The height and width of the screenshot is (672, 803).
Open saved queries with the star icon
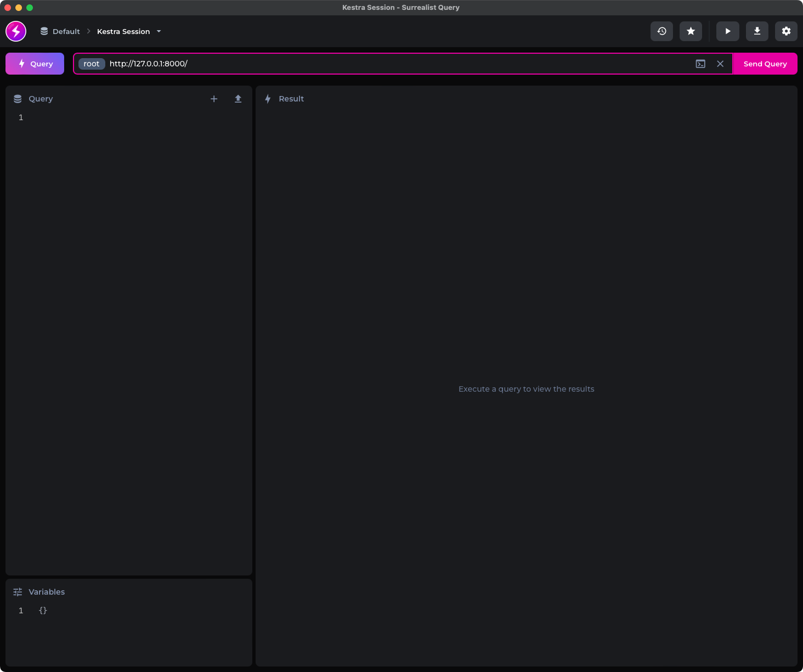(691, 31)
